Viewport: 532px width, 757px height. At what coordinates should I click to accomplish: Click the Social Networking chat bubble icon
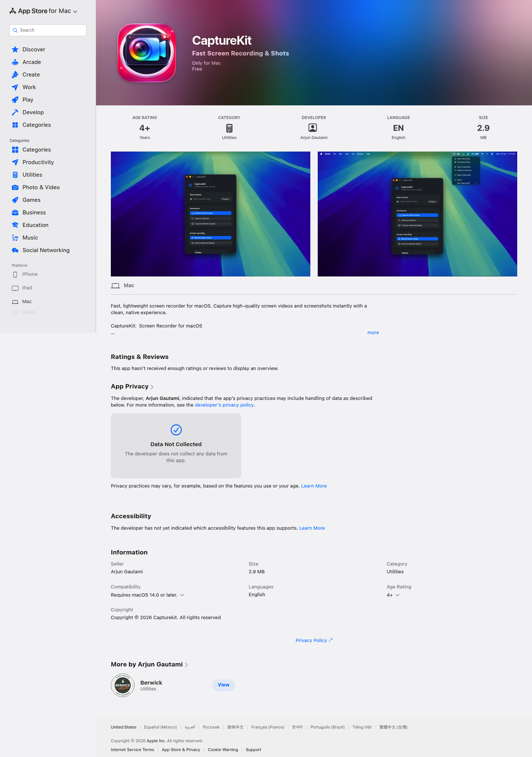click(15, 250)
